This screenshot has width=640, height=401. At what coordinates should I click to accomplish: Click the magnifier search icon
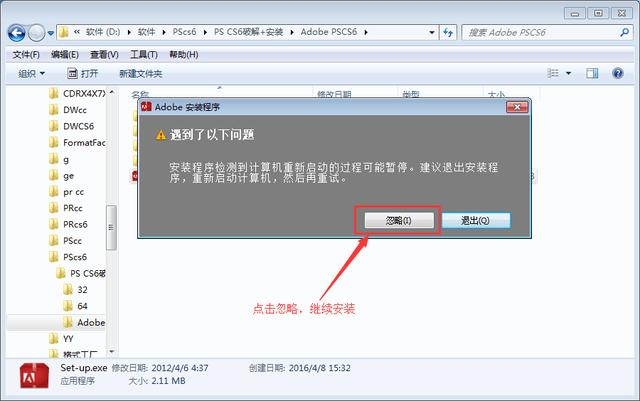coord(624,32)
